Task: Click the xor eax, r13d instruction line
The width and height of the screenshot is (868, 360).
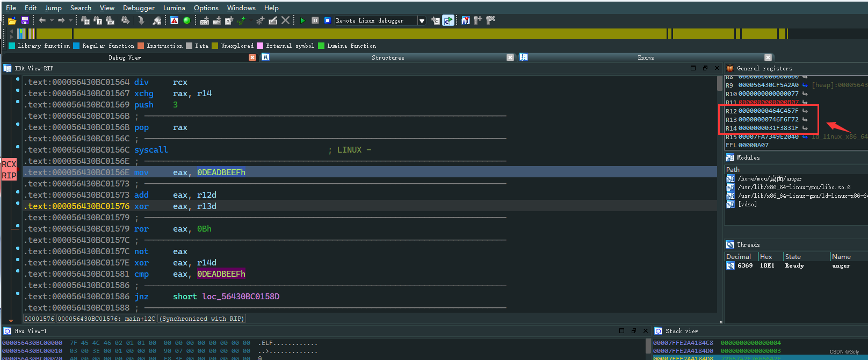Action: (370, 206)
